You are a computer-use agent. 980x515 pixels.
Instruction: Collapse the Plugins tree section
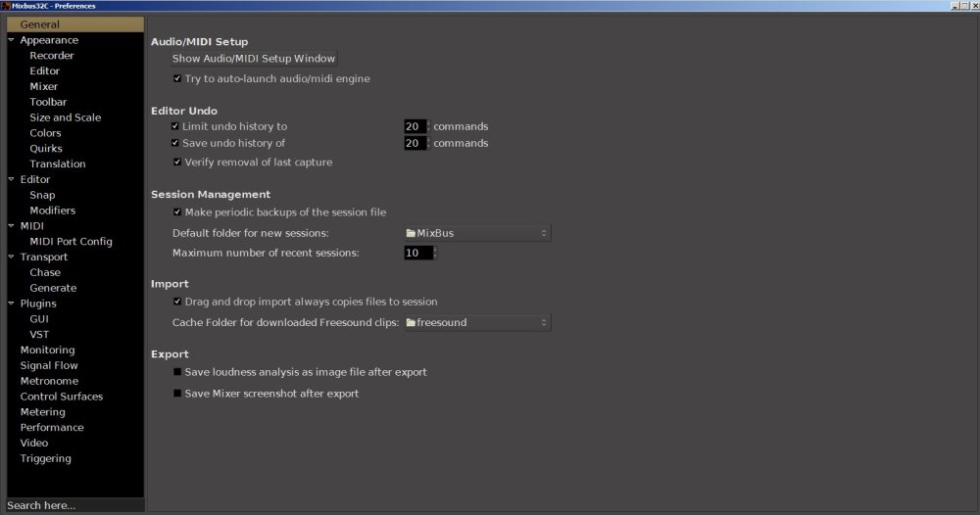pos(11,303)
